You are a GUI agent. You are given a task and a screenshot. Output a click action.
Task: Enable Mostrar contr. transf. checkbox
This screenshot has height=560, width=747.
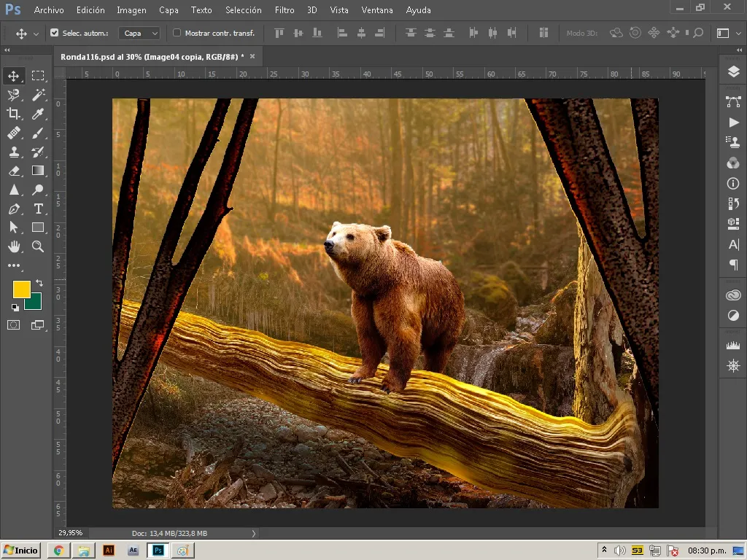tap(177, 33)
